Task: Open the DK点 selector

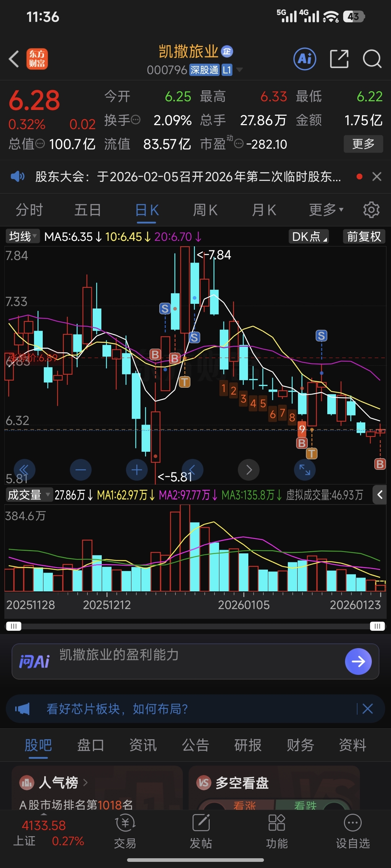Action: (309, 237)
